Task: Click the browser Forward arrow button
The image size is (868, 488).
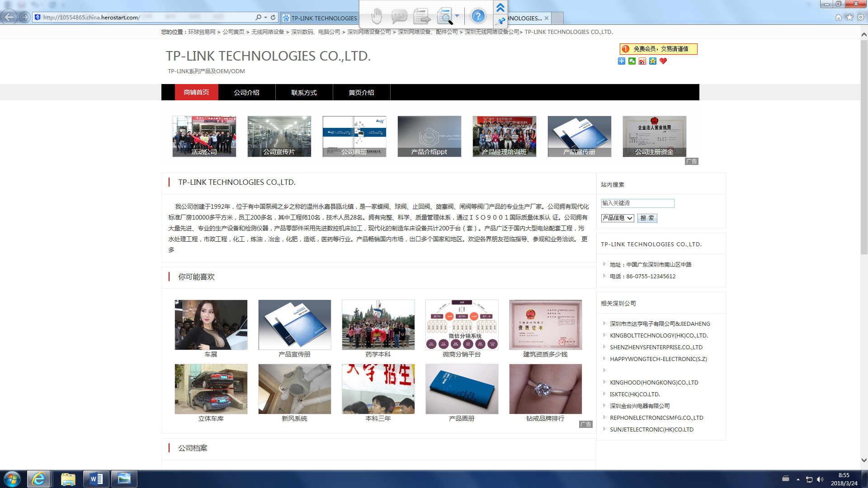Action: click(x=25, y=17)
